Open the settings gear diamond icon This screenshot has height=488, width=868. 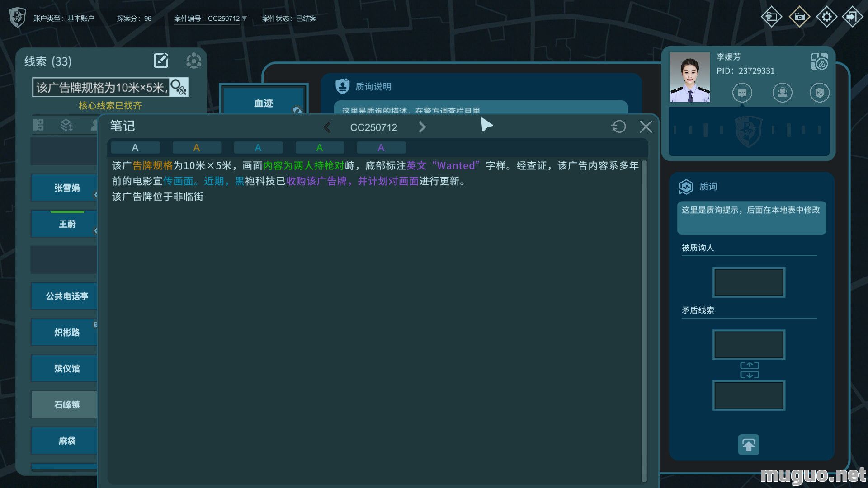pos(826,17)
